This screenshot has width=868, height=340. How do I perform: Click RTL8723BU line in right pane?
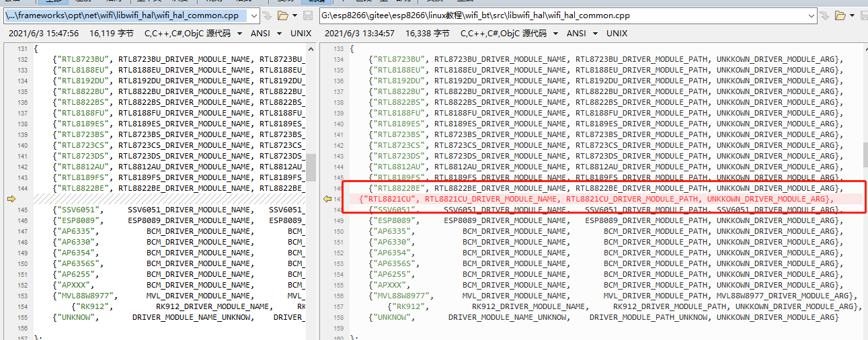(605, 59)
